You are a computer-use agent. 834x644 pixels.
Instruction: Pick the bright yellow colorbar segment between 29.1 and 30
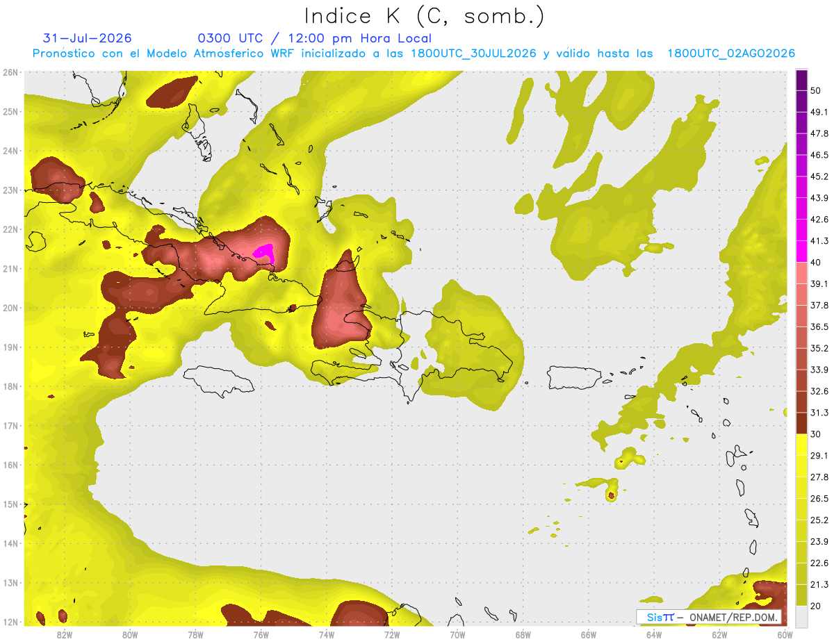click(x=801, y=445)
